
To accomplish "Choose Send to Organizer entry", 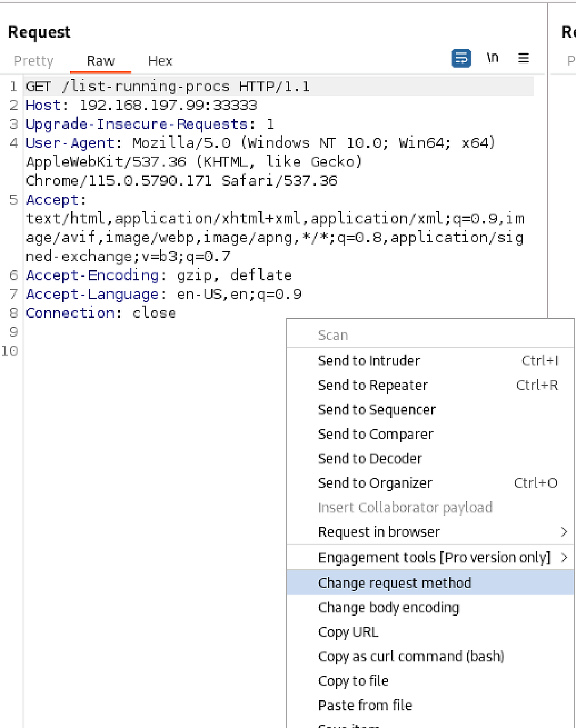I will (x=430, y=483).
